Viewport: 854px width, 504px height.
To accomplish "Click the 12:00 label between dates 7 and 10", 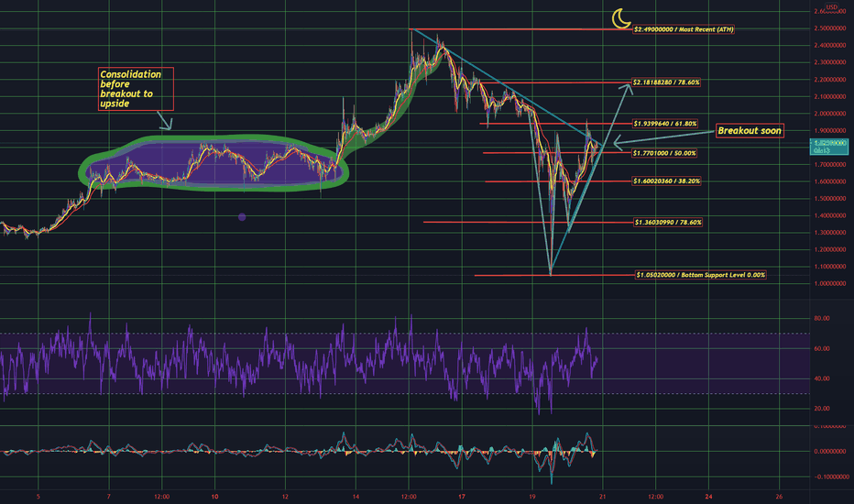I will pos(162,497).
